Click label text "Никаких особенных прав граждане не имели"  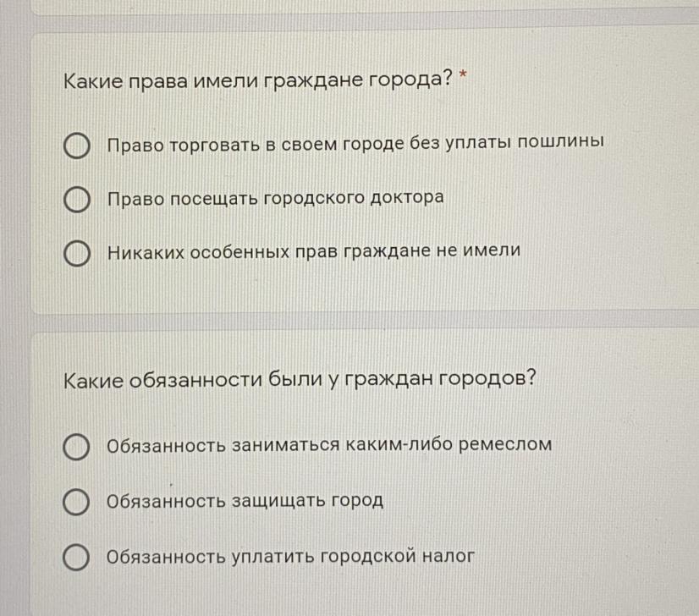(x=314, y=251)
